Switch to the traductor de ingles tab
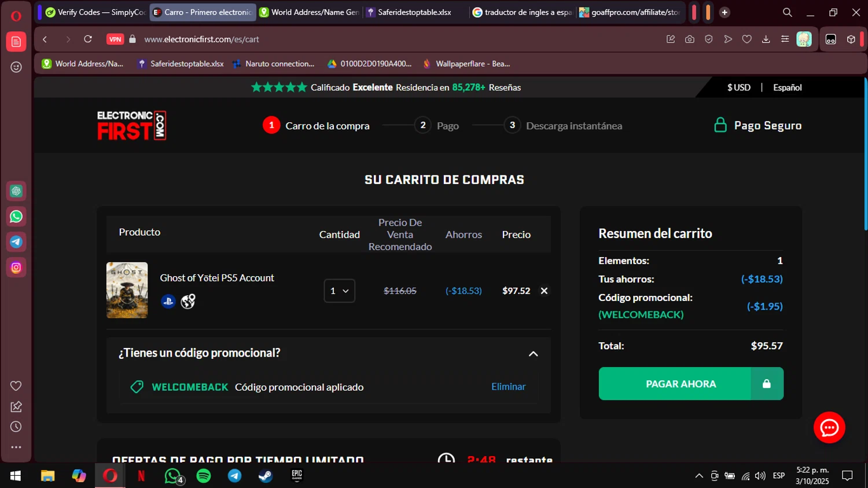Screen dimensions: 868x488 (523, 12)
